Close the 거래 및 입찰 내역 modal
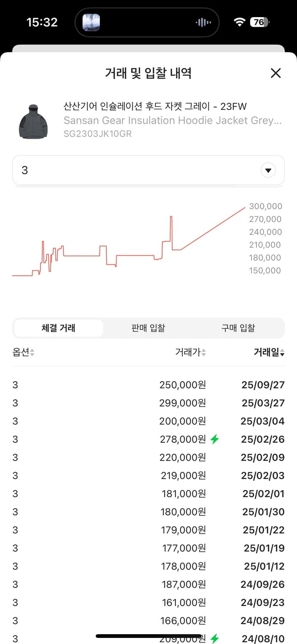297x644 pixels. pyautogui.click(x=276, y=73)
